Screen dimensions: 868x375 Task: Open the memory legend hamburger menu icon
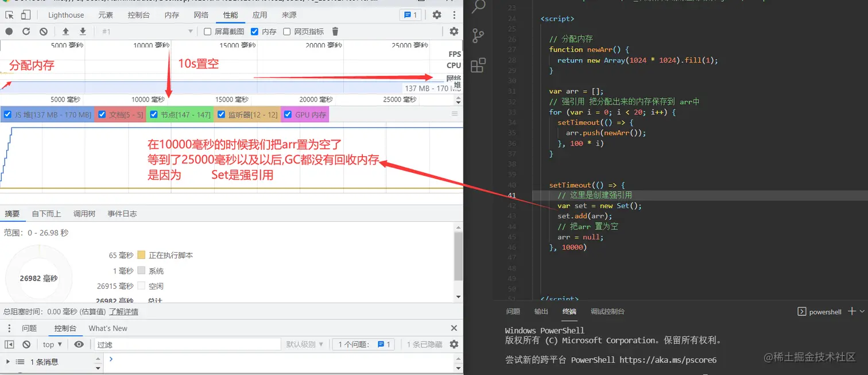pyautogui.click(x=455, y=114)
